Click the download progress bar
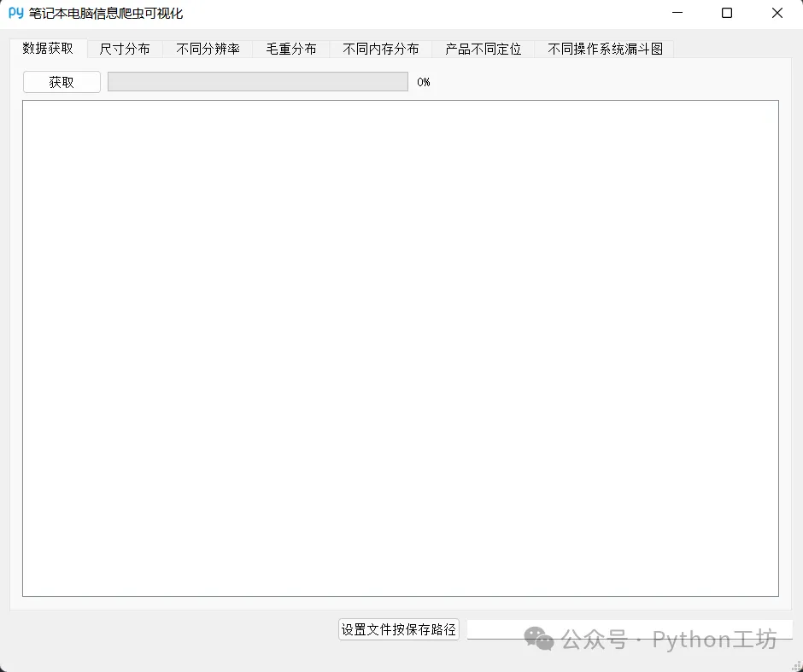Screen dimensions: 803x672 pos(258,82)
